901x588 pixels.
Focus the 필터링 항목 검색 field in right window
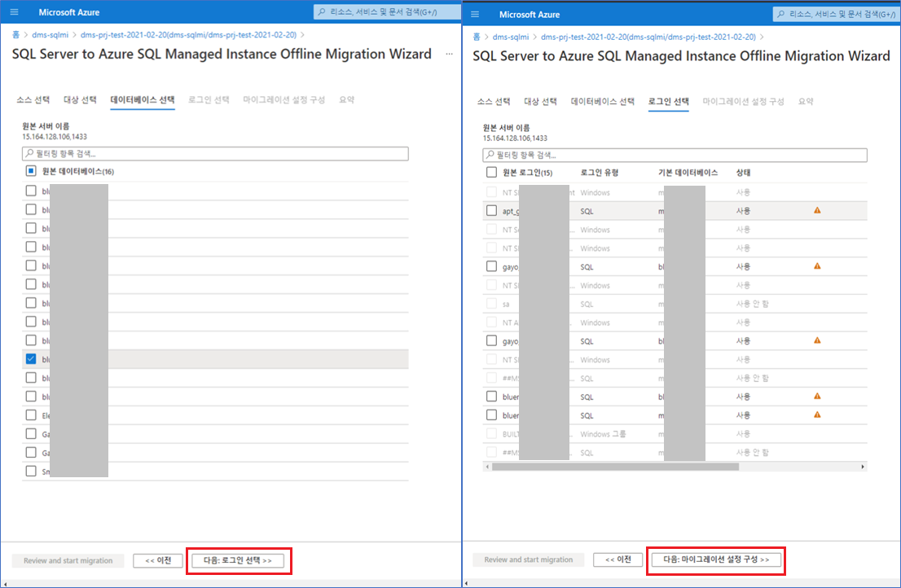point(675,155)
